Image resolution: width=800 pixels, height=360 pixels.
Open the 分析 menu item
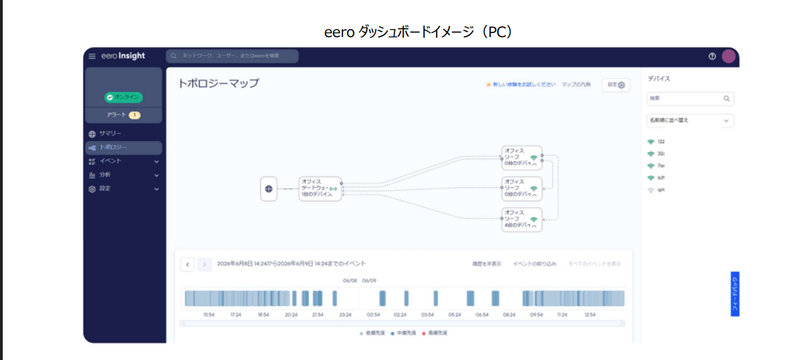point(123,175)
